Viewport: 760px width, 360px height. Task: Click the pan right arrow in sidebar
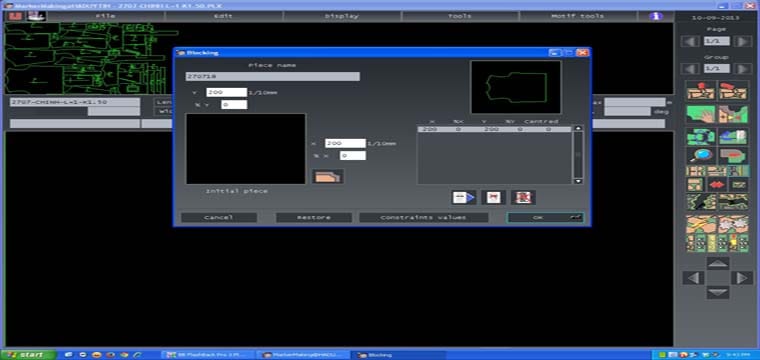(x=742, y=278)
